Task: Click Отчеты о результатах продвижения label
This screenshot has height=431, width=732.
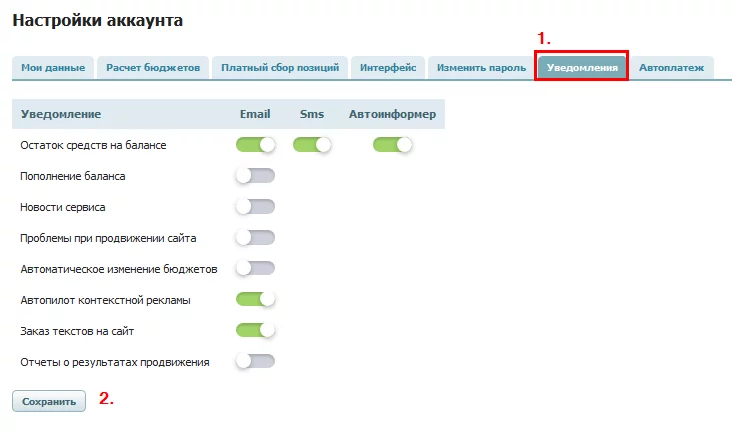Action: [114, 362]
